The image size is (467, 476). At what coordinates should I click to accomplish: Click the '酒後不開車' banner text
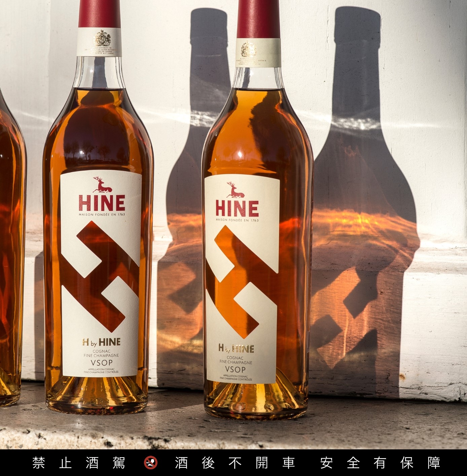coord(235,463)
